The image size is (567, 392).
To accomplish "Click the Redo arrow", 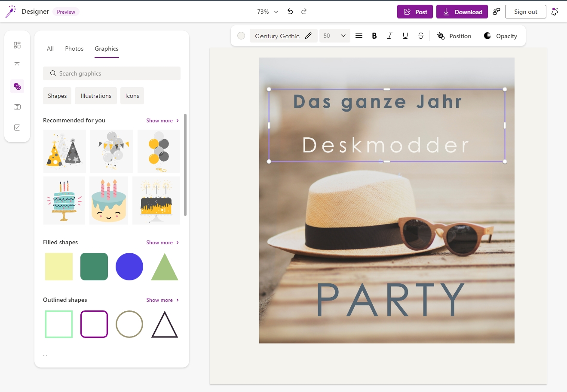I will (x=304, y=12).
